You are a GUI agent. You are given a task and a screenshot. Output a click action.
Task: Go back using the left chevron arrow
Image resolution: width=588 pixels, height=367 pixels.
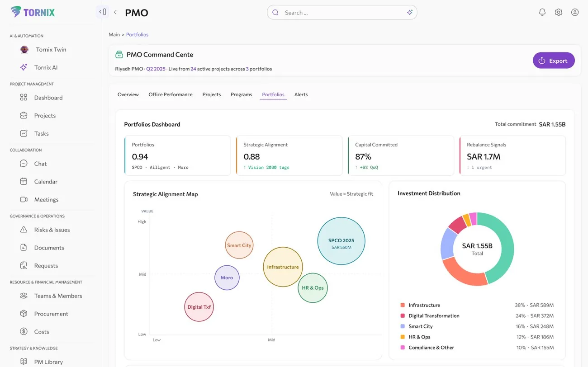[115, 12]
